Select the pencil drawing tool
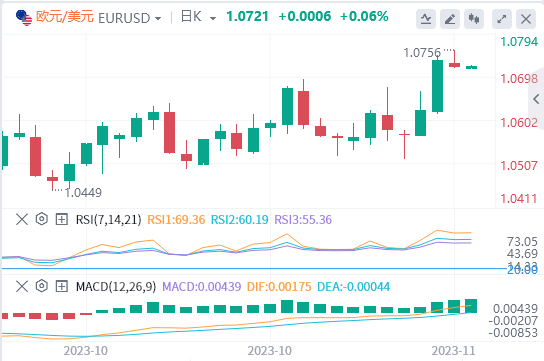 tap(450, 19)
